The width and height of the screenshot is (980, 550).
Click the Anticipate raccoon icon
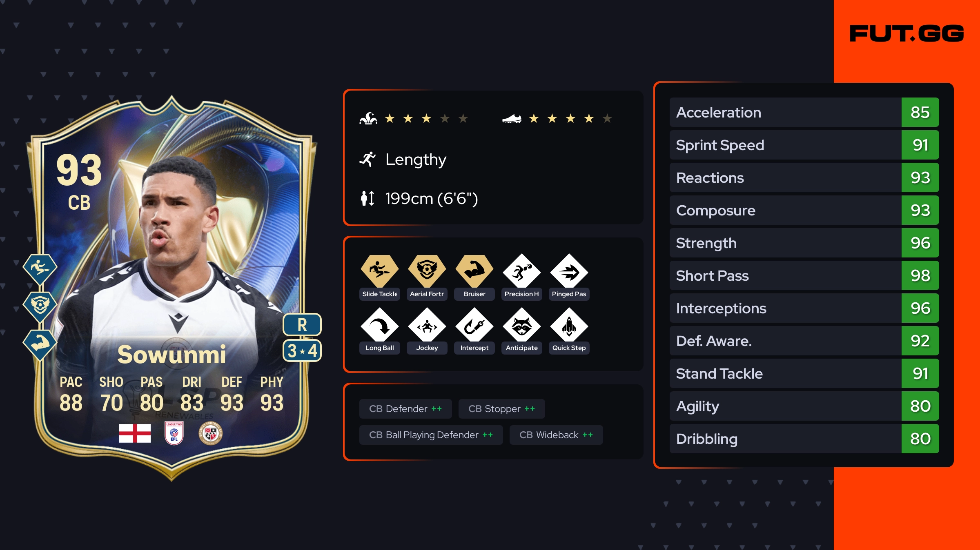[x=521, y=325]
